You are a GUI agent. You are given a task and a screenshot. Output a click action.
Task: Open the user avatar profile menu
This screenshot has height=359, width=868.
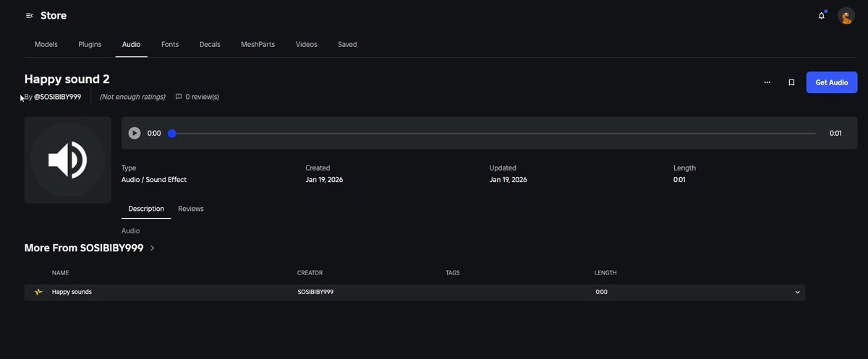click(x=846, y=16)
